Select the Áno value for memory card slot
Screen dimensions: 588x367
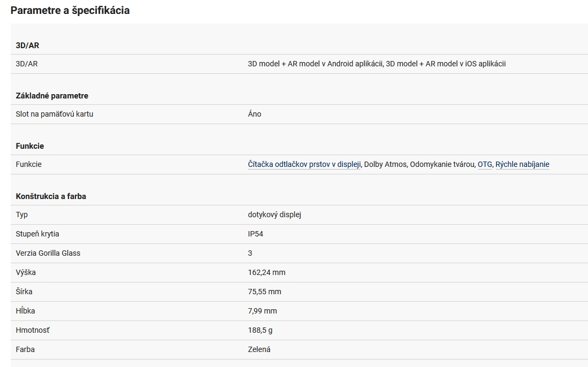point(255,114)
